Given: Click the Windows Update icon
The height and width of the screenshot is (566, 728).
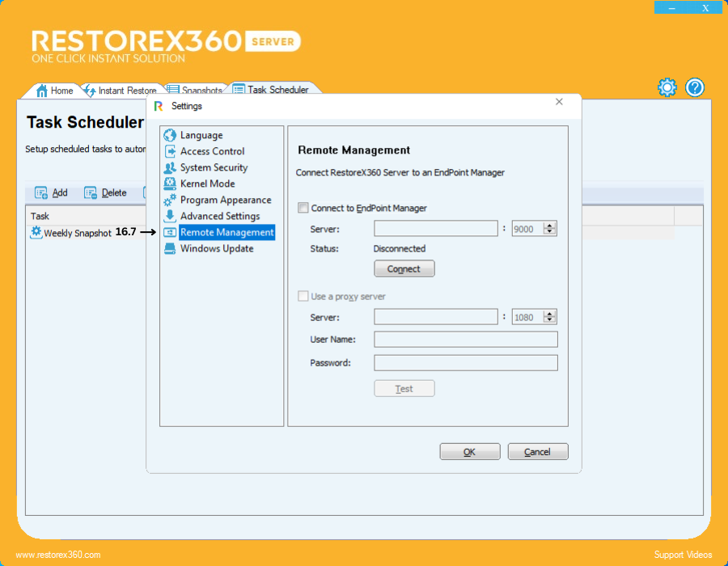Looking at the screenshot, I should pyautogui.click(x=170, y=249).
